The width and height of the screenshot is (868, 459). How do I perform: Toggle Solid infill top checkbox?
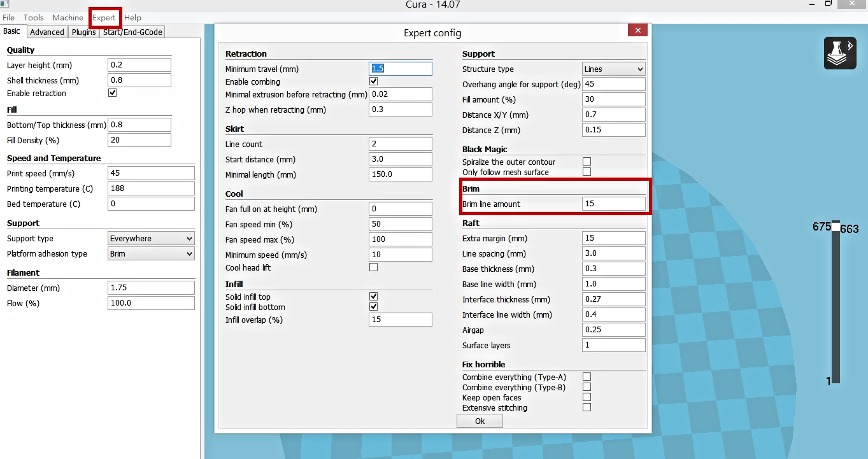click(x=374, y=297)
